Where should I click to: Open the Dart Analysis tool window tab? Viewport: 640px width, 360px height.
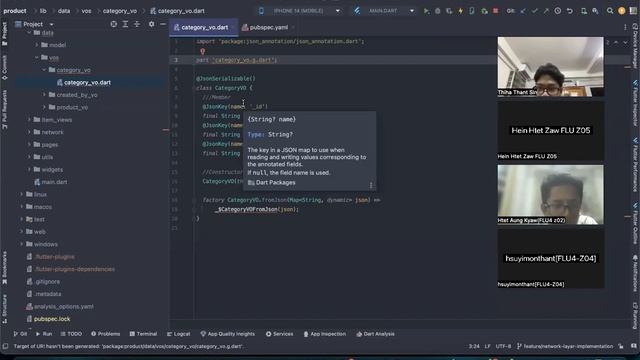tap(375, 334)
